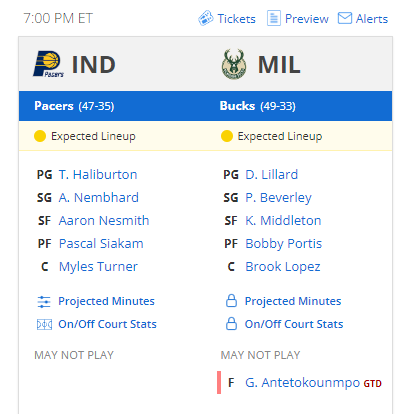Click the Milwaukee Bucks team logo

pos(234,64)
